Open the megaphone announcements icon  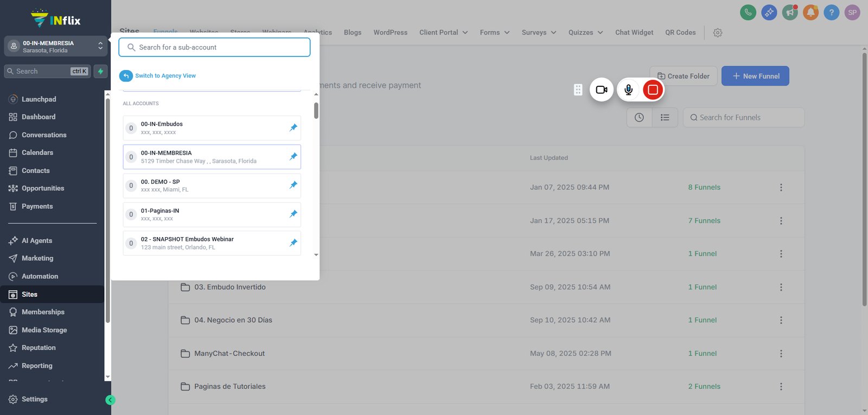[790, 12]
